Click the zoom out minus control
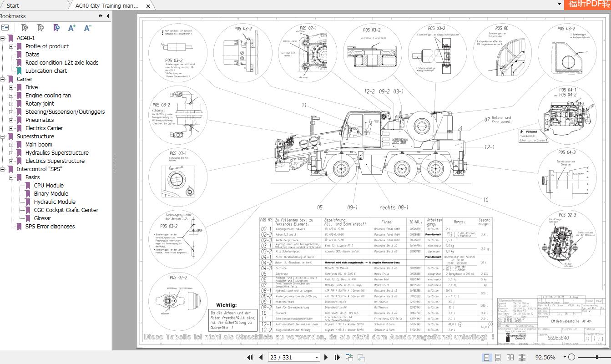The height and width of the screenshot is (364, 611). click(x=571, y=357)
